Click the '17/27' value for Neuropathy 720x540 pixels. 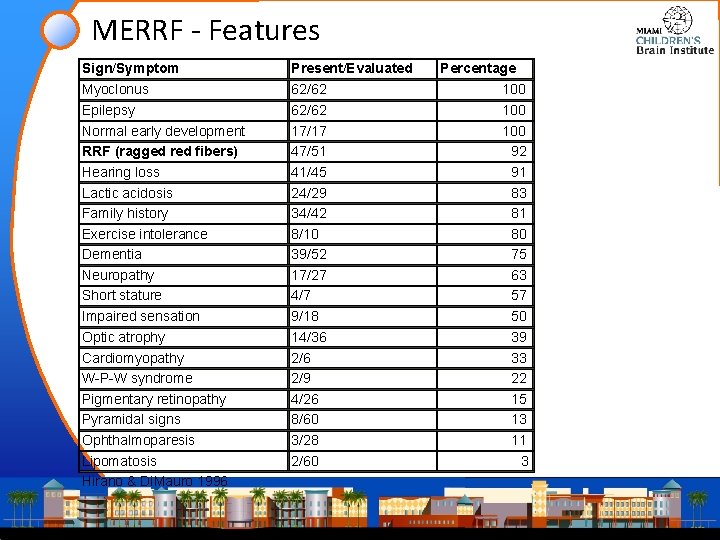(x=309, y=276)
